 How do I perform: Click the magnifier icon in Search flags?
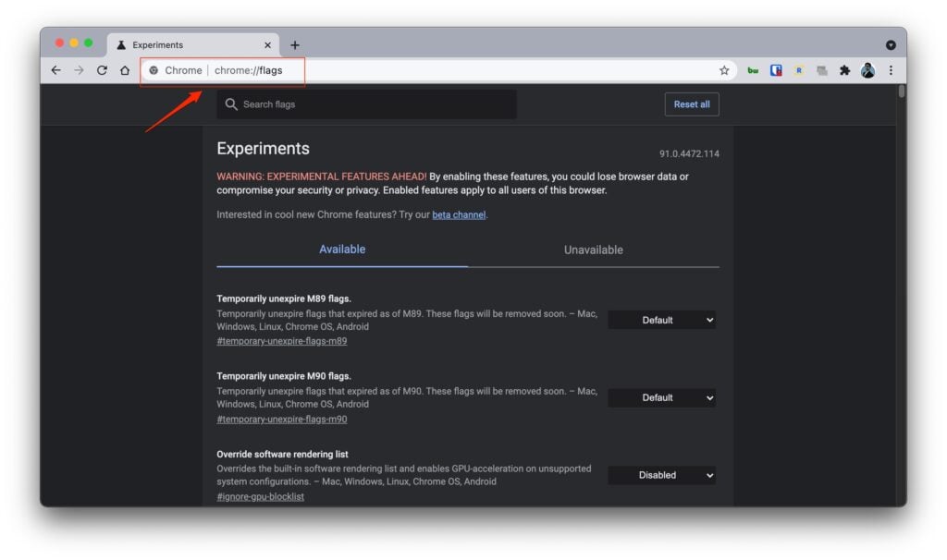point(230,104)
